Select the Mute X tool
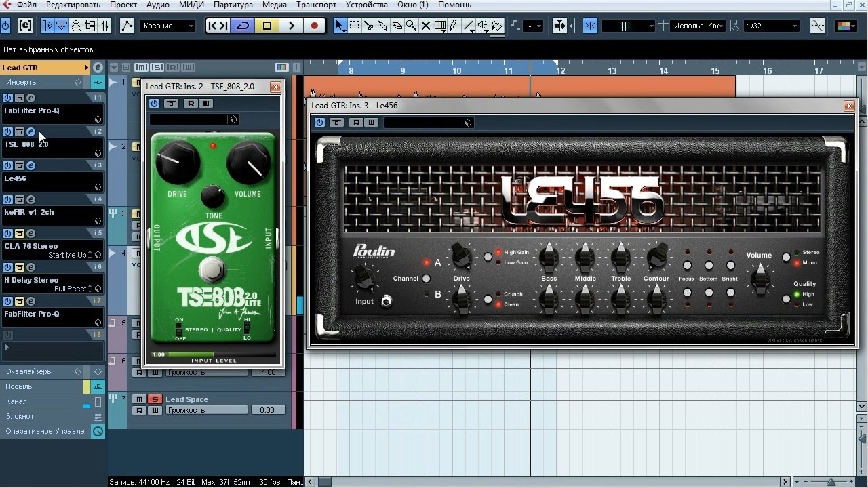This screenshot has height=488, width=868. [x=426, y=26]
